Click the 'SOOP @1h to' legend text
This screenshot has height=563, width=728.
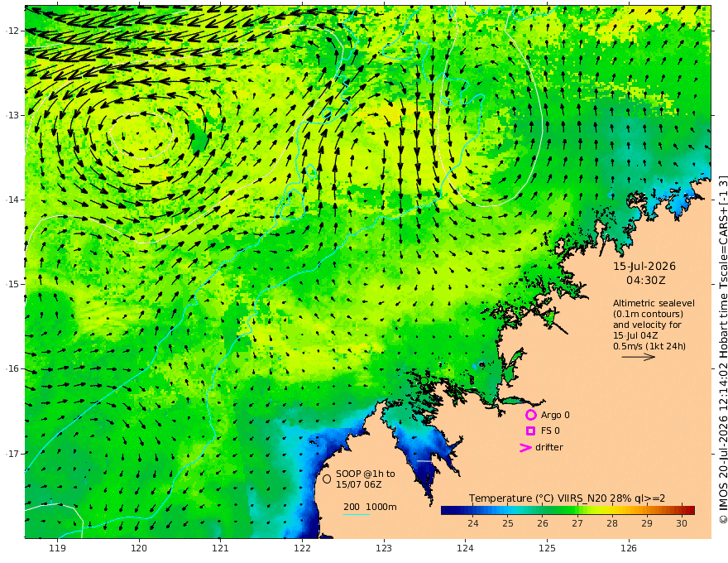(366, 474)
